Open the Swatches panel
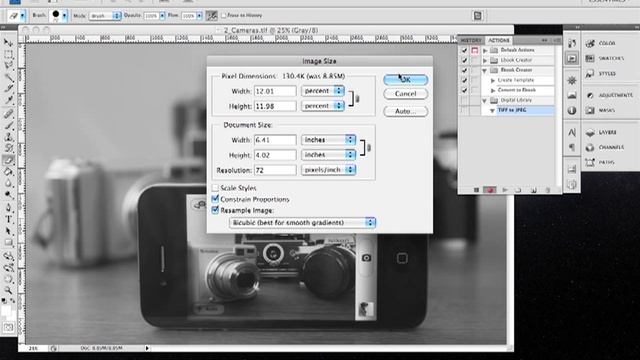Viewport: 640px width, 360px height. click(x=605, y=58)
